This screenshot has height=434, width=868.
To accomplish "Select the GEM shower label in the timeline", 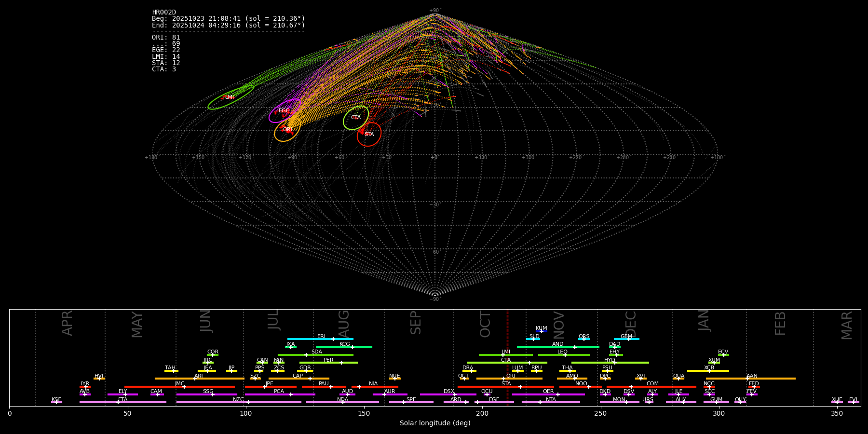I will pyautogui.click(x=626, y=337).
